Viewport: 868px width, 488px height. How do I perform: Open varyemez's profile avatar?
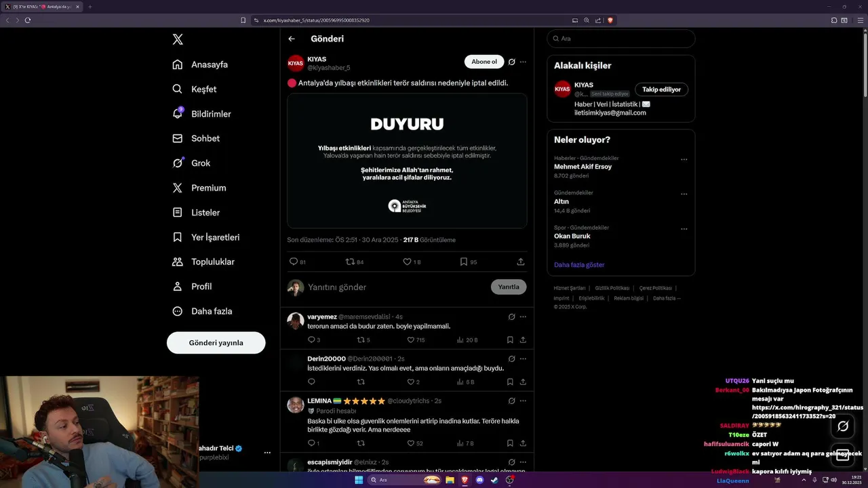(296, 321)
